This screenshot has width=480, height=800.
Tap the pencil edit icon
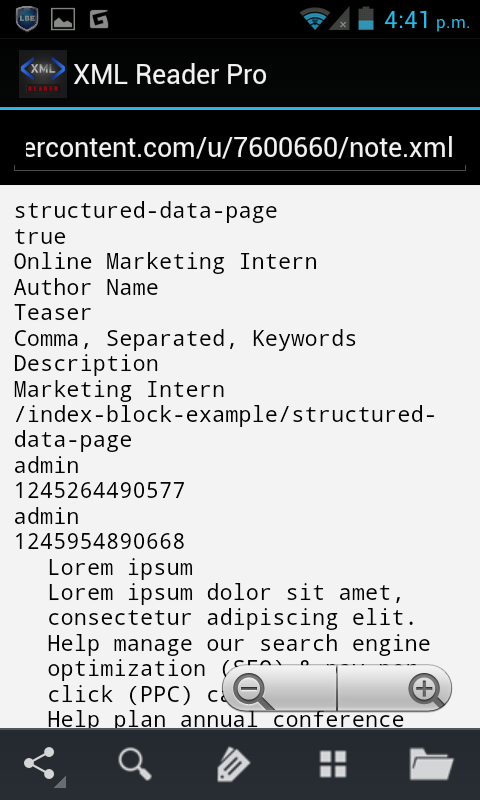tap(233, 765)
